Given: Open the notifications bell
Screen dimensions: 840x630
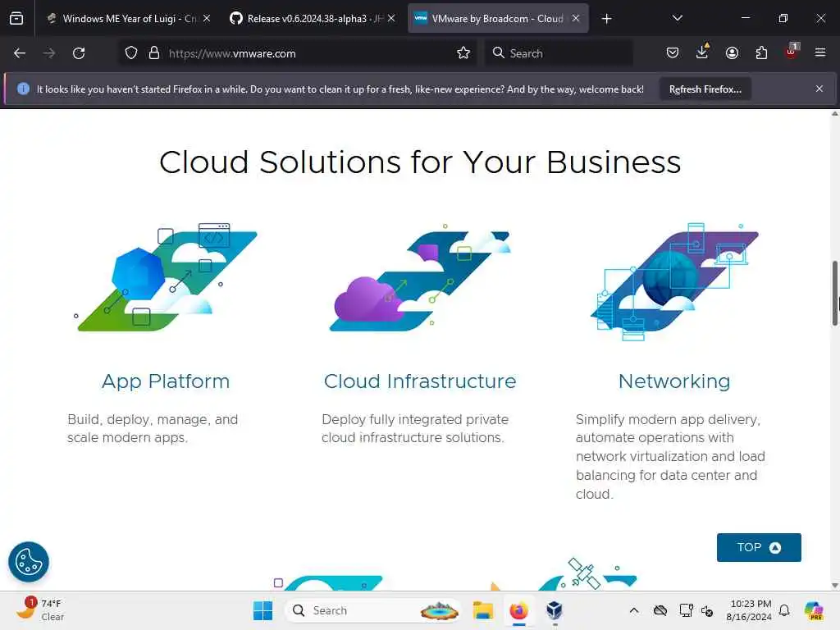Looking at the screenshot, I should coord(784,610).
